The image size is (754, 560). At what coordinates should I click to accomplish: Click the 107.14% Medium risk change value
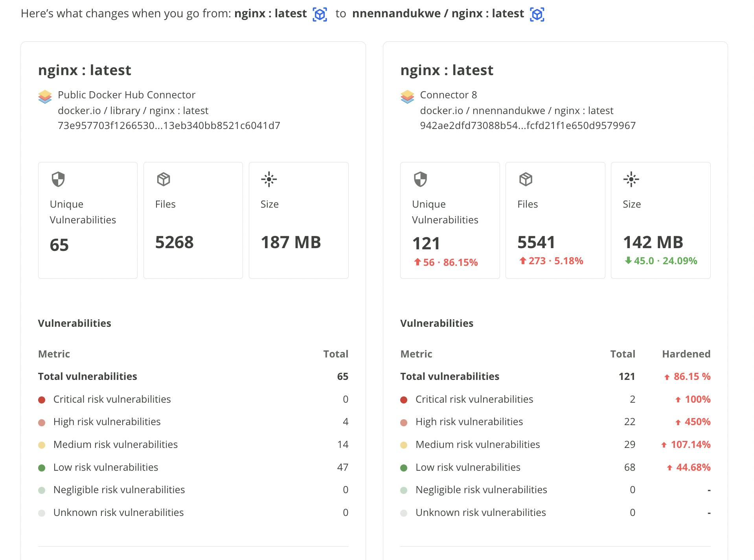[686, 445]
